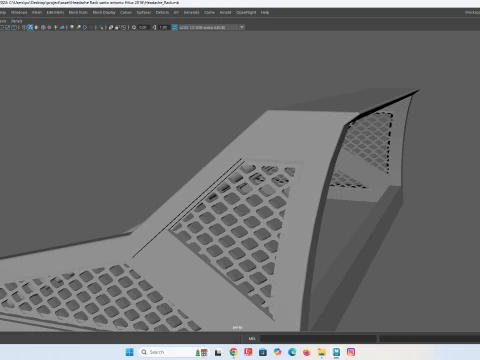Click the persp camera label in viewport
Screen dimensions: 480x360
tap(237, 327)
